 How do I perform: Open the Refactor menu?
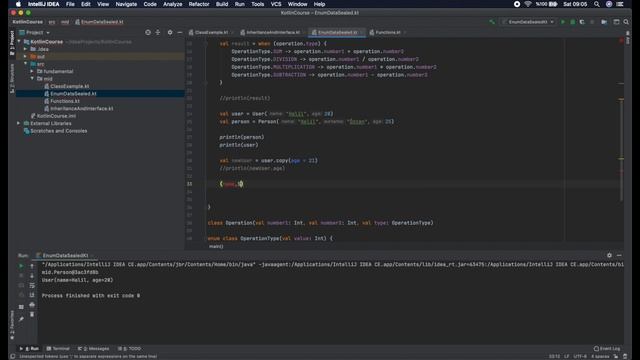(199, 4)
